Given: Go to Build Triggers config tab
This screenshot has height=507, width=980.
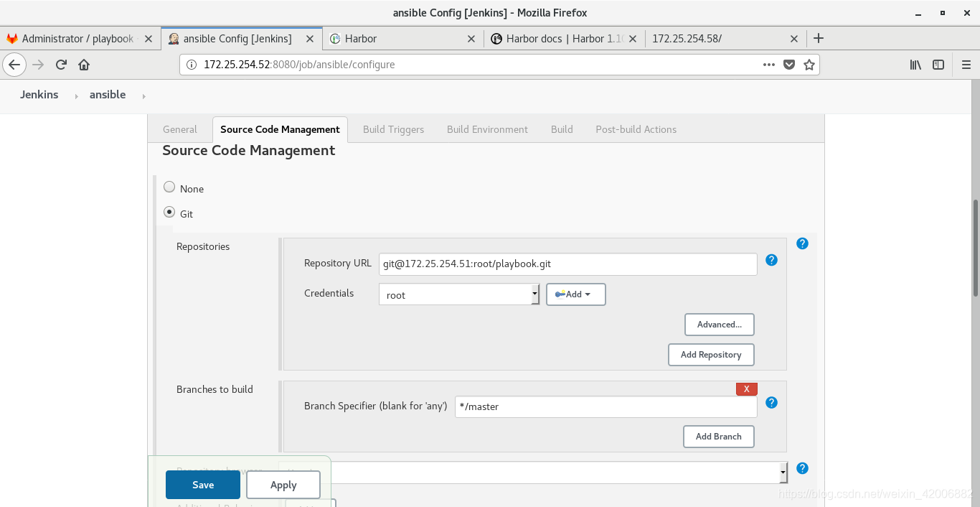Looking at the screenshot, I should pyautogui.click(x=393, y=129).
